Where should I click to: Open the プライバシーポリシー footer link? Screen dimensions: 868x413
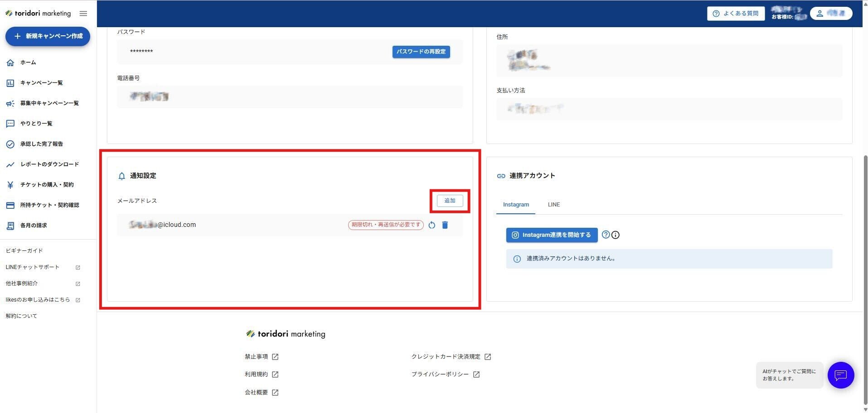click(x=440, y=375)
